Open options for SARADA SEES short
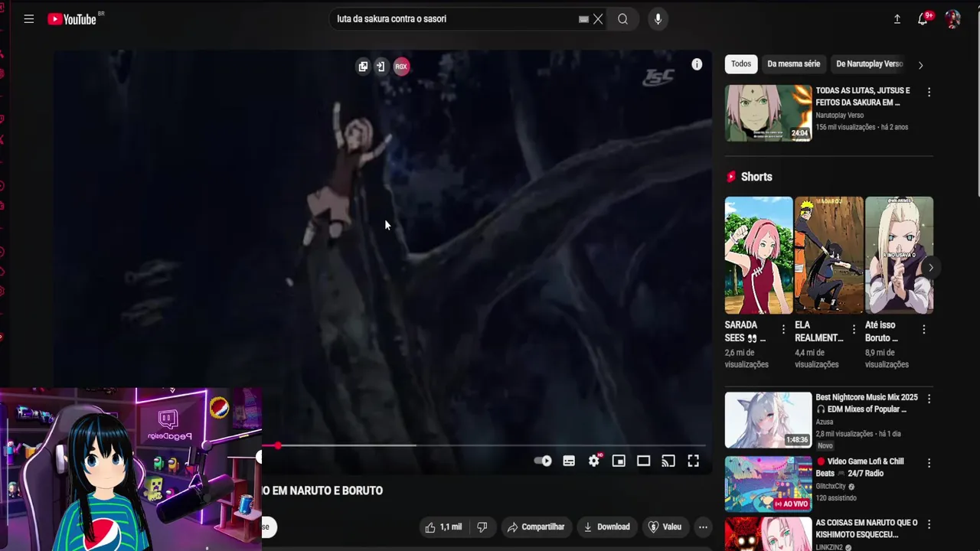 [x=783, y=329]
